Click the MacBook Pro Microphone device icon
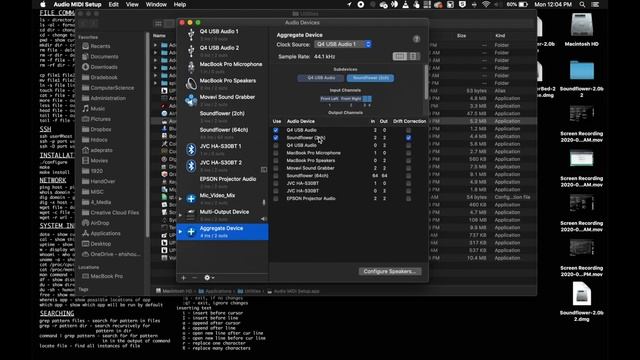The width and height of the screenshot is (640, 360). point(191,67)
